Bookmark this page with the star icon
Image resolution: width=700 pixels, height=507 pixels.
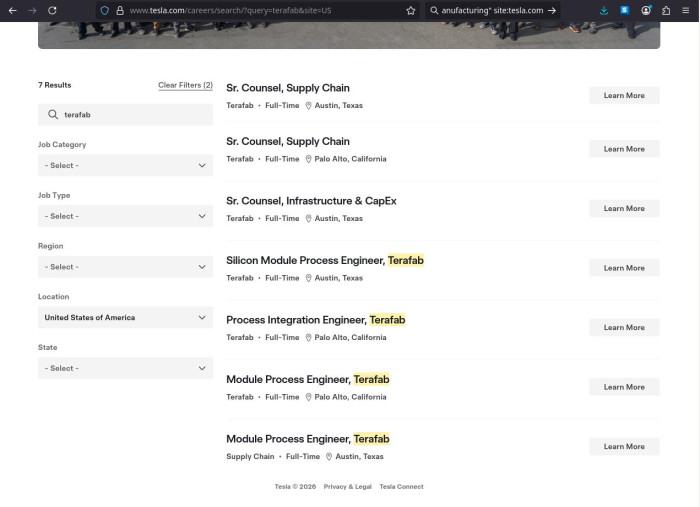point(411,10)
